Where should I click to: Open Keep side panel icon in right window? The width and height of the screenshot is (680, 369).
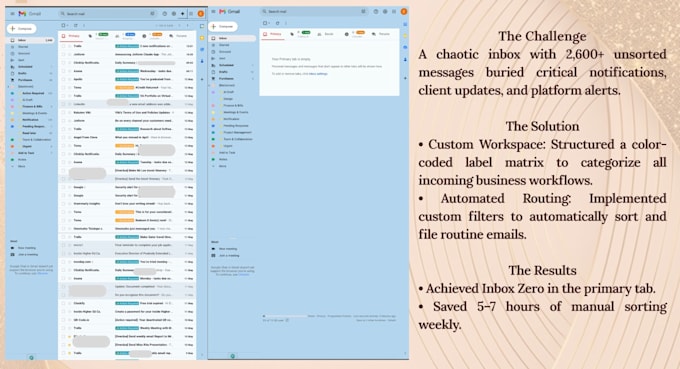[405, 36]
